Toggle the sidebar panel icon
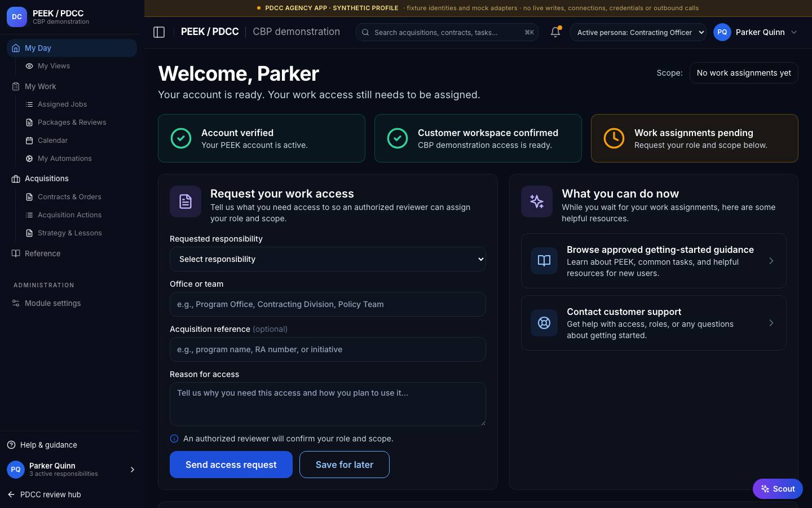The height and width of the screenshot is (508, 812). pyautogui.click(x=159, y=32)
